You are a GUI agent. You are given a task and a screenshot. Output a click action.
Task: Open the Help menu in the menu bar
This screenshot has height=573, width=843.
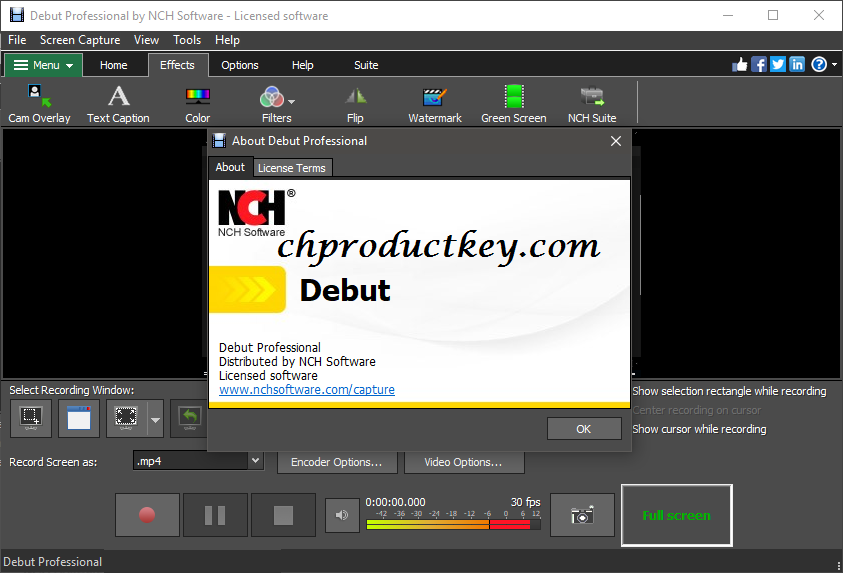(x=227, y=40)
